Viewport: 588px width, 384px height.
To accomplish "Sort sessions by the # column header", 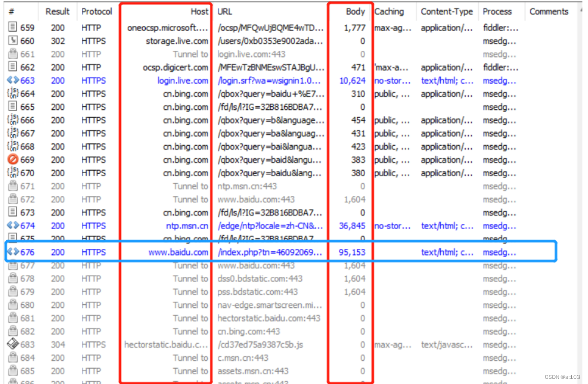I will [11, 12].
